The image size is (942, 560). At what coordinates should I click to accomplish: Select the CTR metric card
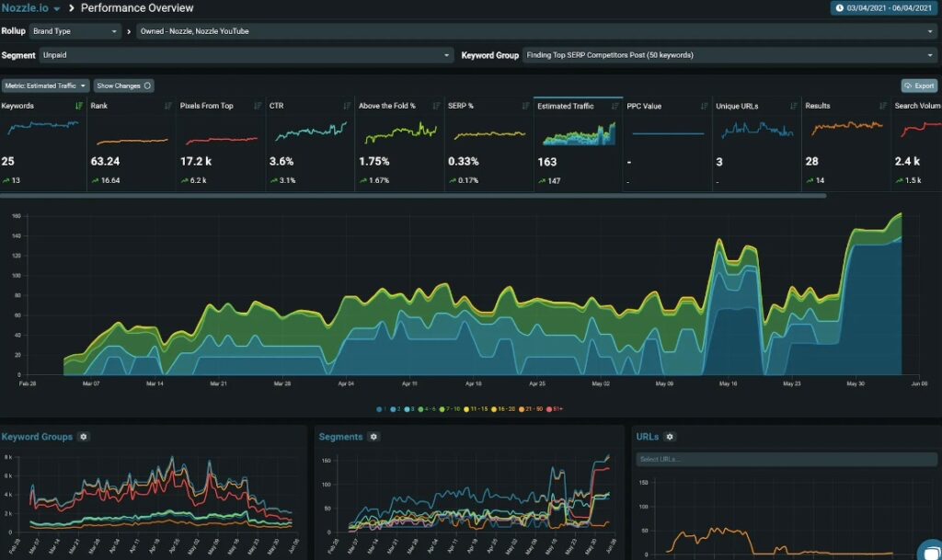310,144
